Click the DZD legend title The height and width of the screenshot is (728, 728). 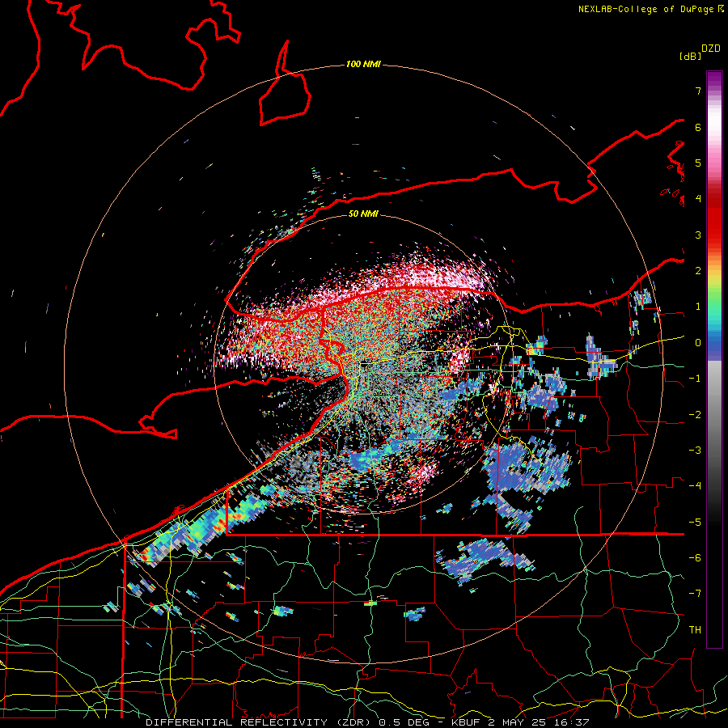[711, 49]
